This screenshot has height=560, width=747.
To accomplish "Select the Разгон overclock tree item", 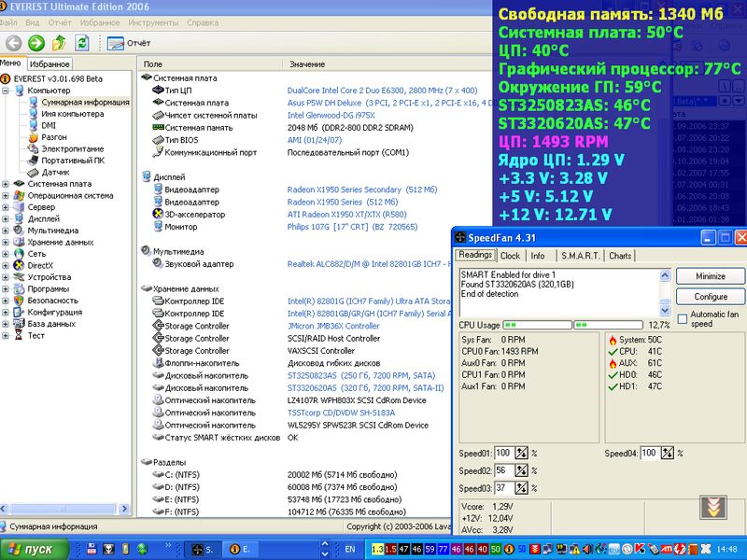I will coord(53,136).
